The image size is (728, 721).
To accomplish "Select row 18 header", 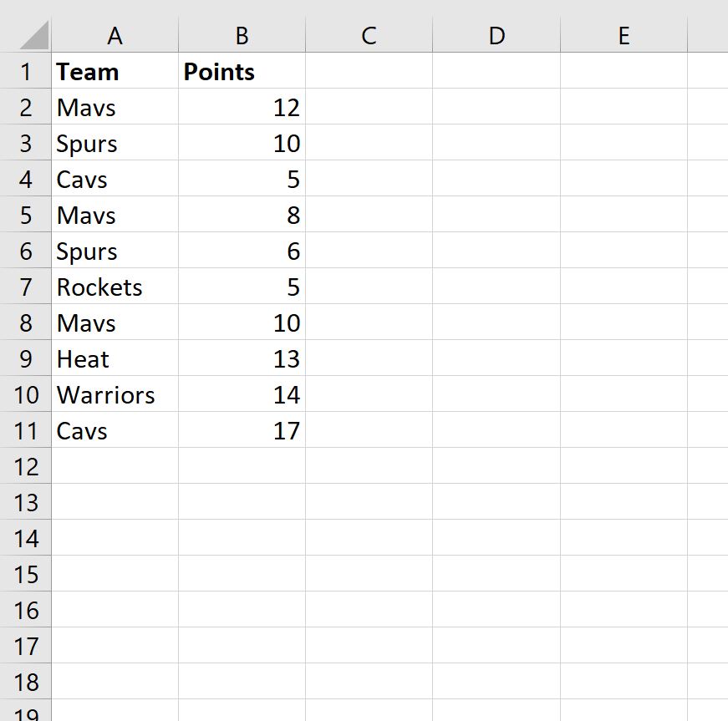I will click(x=26, y=683).
